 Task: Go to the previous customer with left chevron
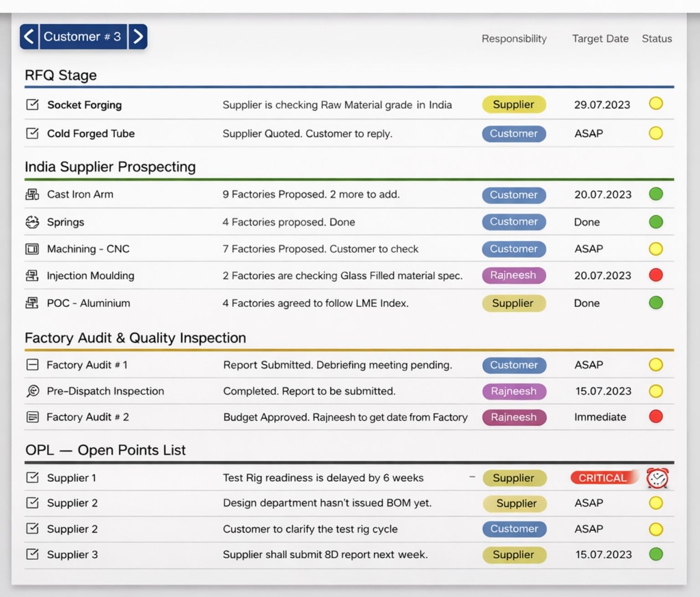(29, 36)
